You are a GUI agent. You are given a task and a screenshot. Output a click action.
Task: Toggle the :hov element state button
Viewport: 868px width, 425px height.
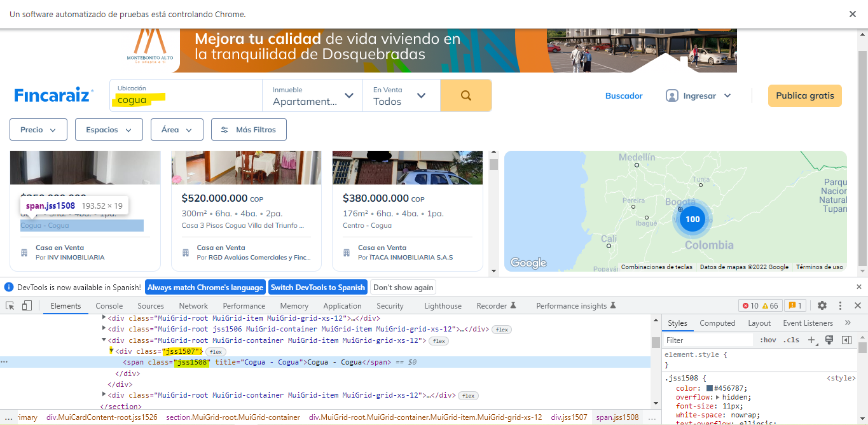[768, 340]
